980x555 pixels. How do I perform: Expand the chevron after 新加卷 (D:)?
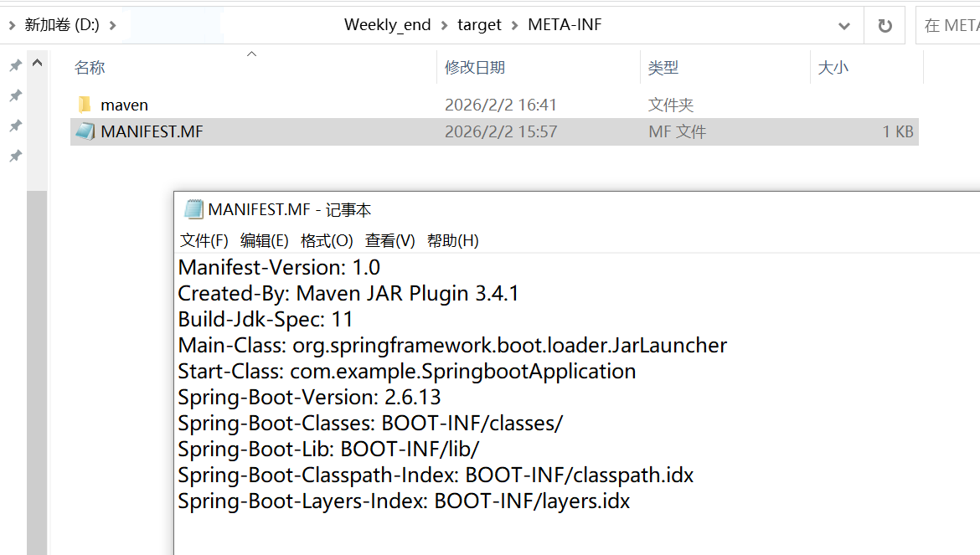(x=112, y=26)
